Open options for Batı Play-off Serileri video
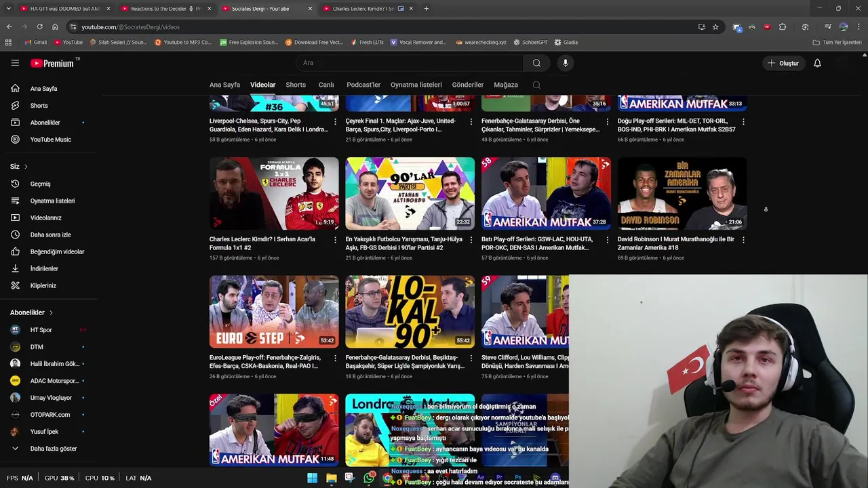The height and width of the screenshot is (488, 868). pyautogui.click(x=607, y=240)
